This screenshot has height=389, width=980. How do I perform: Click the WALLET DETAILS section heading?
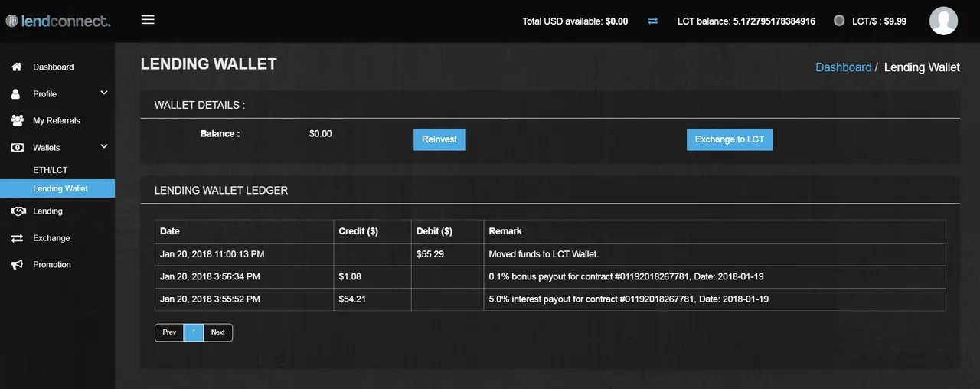[x=200, y=105]
